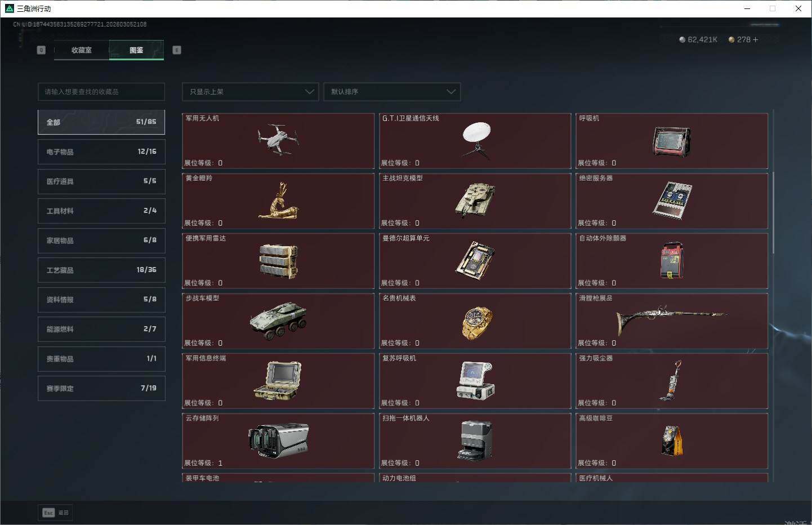This screenshot has width=812, height=525.
Task: Click the luxury mechanical watch (名贵机械表) icon
Action: [x=476, y=322]
